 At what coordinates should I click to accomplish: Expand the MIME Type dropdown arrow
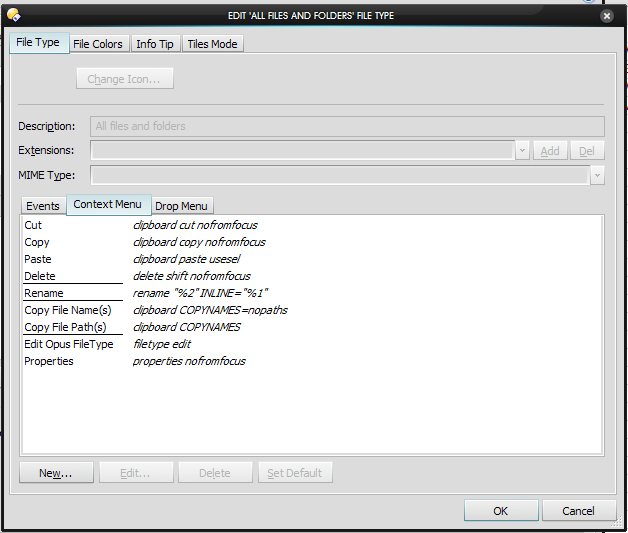[x=597, y=175]
